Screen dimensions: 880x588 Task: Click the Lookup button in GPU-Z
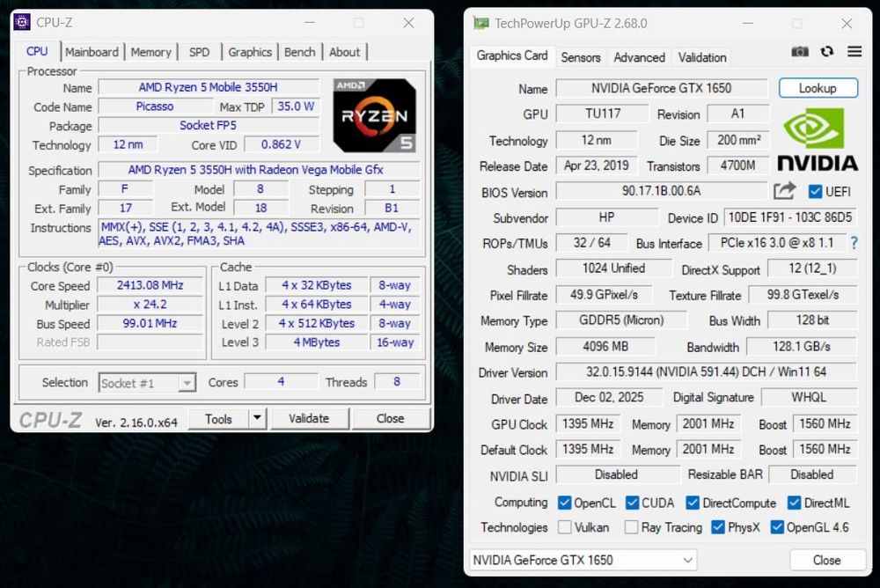tap(818, 88)
